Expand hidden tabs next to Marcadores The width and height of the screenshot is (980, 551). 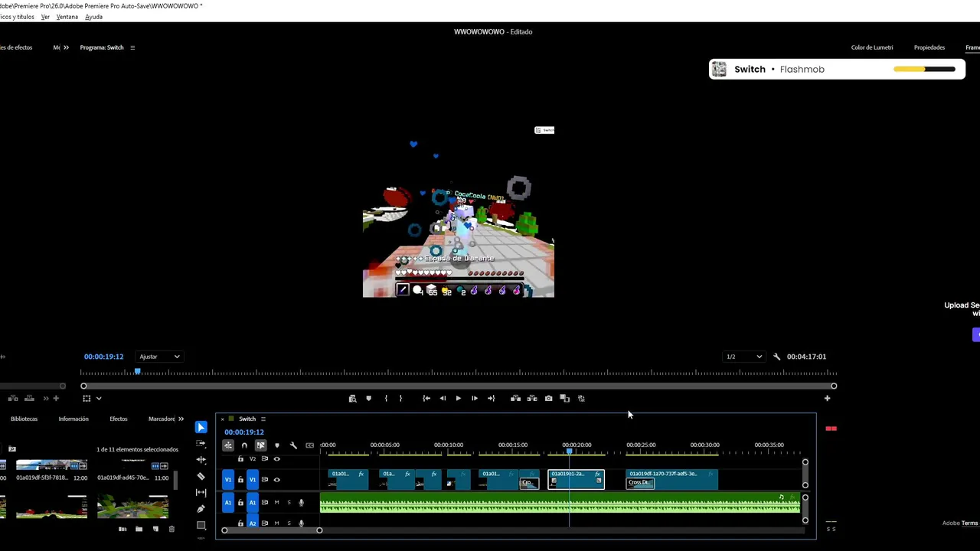(x=181, y=419)
